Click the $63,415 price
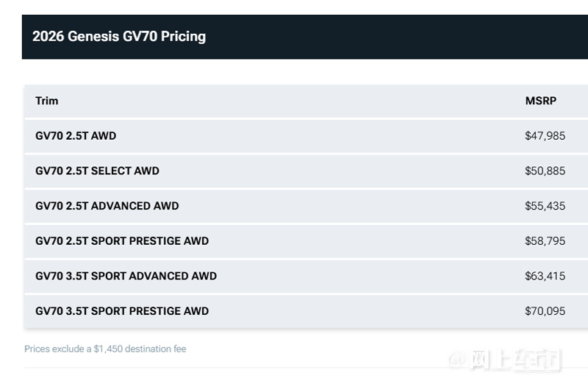 (x=545, y=276)
